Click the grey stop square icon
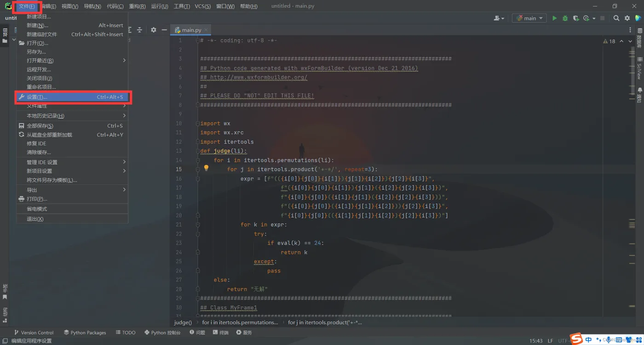This screenshot has width=644, height=345. click(603, 18)
